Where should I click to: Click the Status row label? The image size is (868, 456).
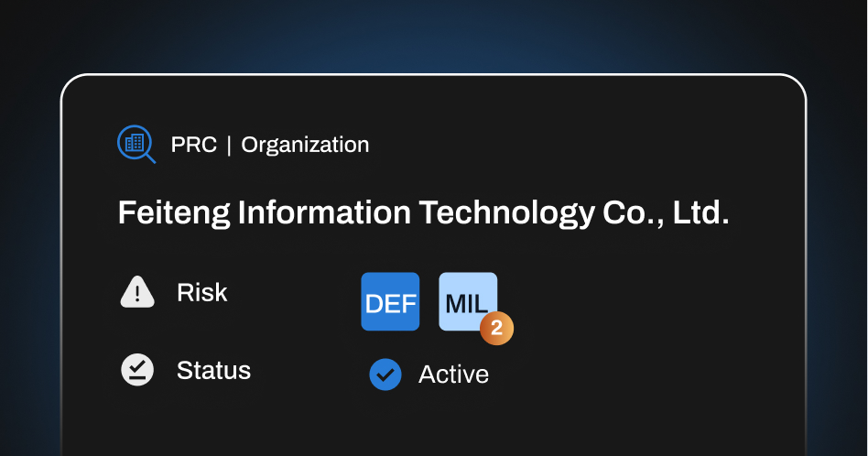pos(213,370)
